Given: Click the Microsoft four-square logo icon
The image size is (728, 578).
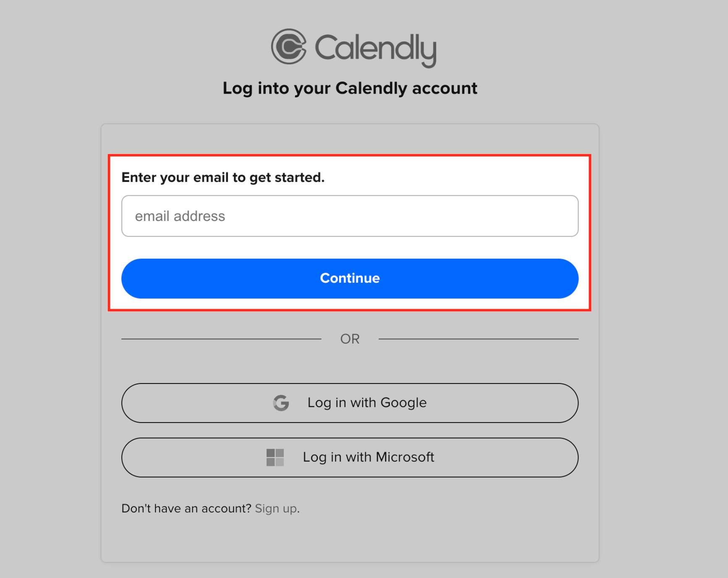Looking at the screenshot, I should (275, 457).
